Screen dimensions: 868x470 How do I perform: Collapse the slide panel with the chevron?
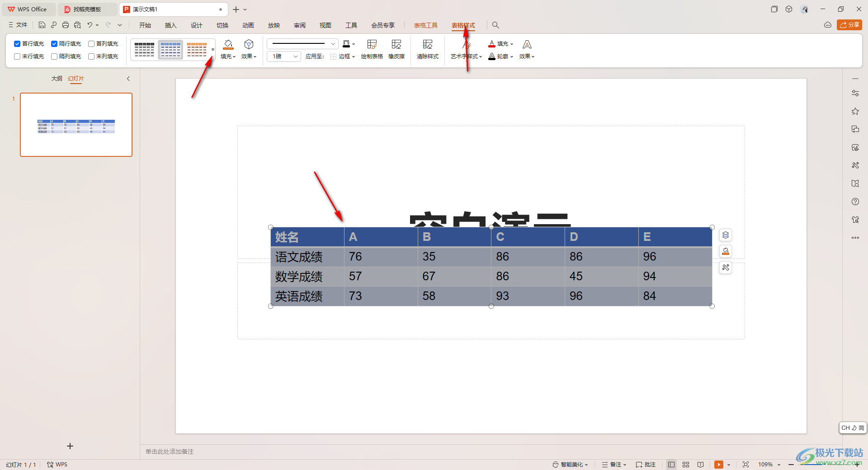(128, 79)
